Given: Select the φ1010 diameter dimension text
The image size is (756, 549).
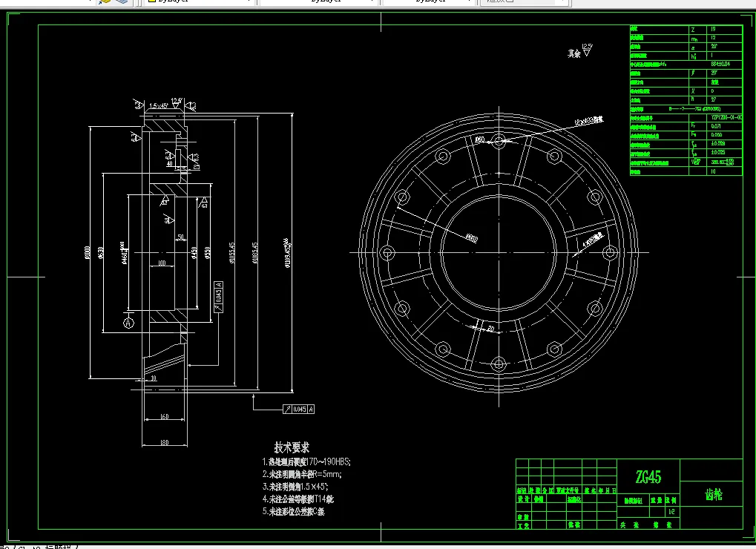Looking at the screenshot, I should [x=88, y=252].
